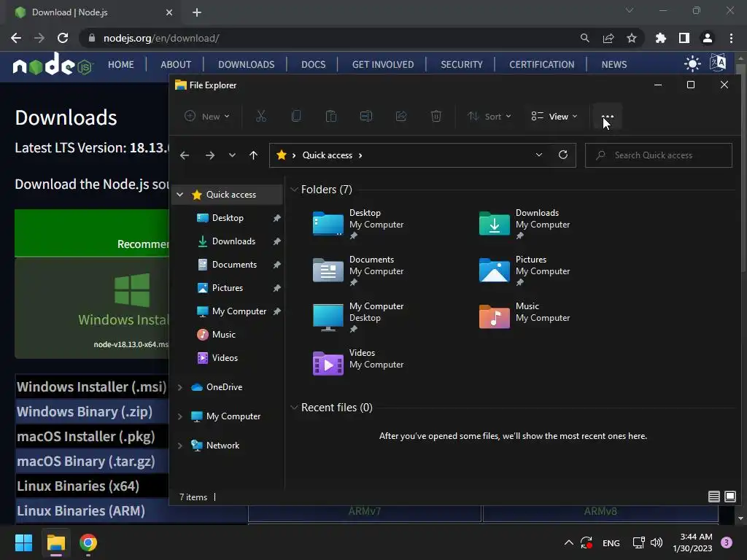Image resolution: width=747 pixels, height=560 pixels.
Task: Open Chrome profile avatar icon
Action: point(708,38)
